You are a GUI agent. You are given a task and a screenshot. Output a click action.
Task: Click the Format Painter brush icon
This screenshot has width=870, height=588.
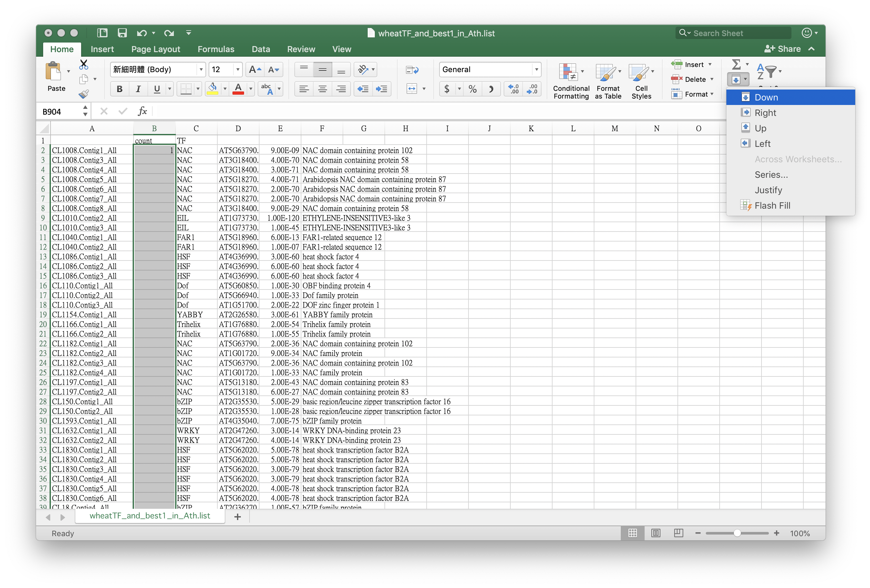(83, 94)
